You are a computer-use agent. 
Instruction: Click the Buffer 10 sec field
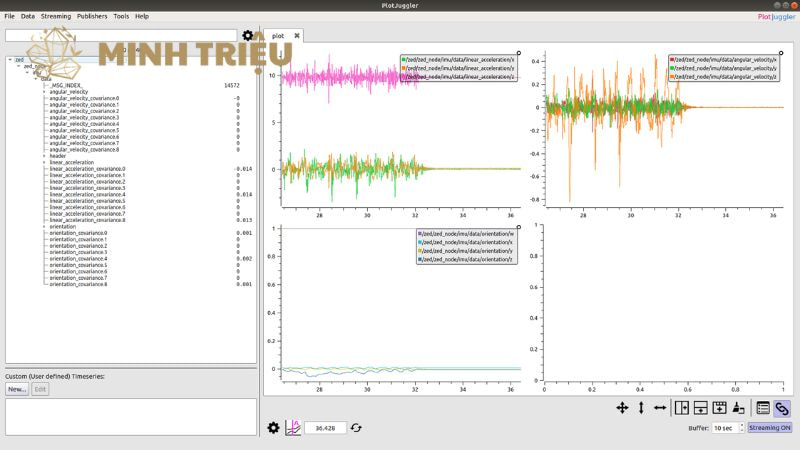point(726,428)
